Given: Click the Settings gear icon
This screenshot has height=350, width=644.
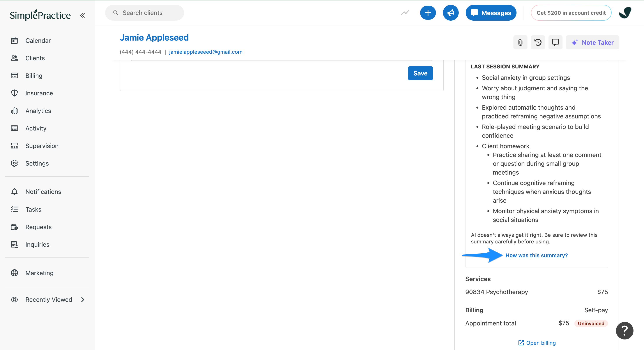Looking at the screenshot, I should pyautogui.click(x=14, y=163).
